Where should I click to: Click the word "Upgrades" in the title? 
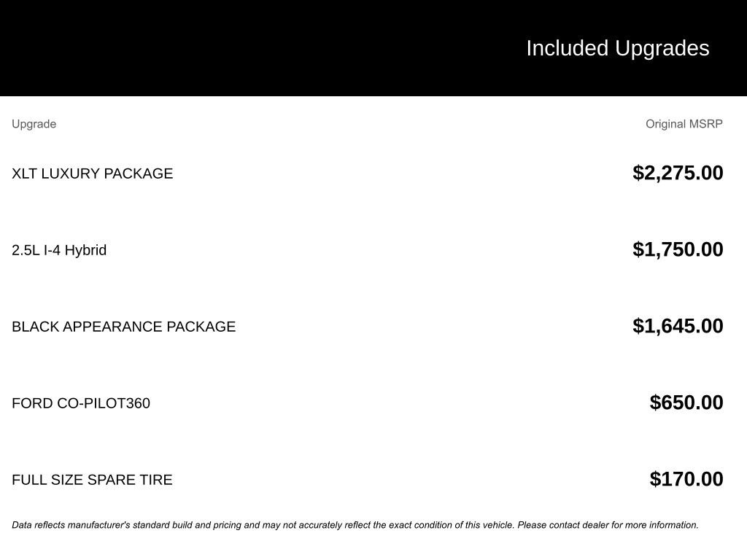[662, 48]
